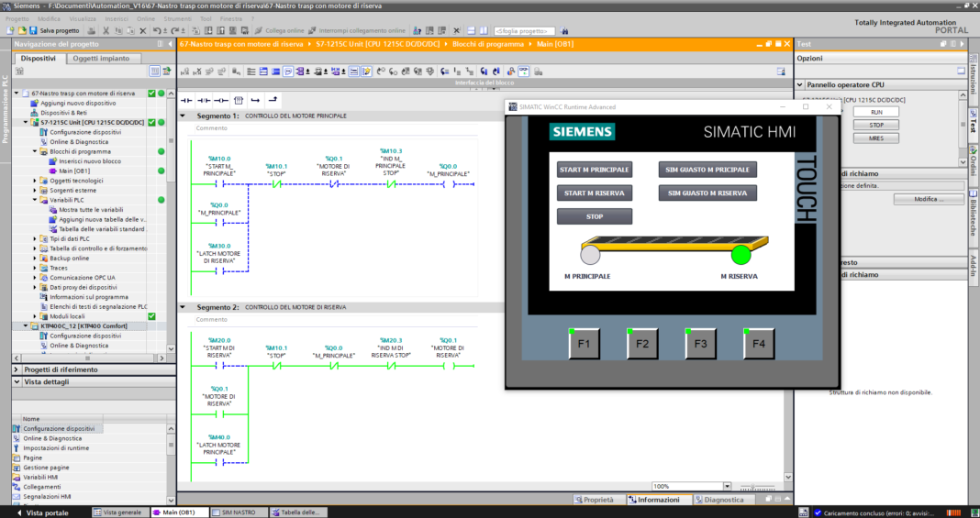Expand the Oggetti tecnologici tree node
Viewport: 980px width, 518px height.
click(x=35, y=181)
